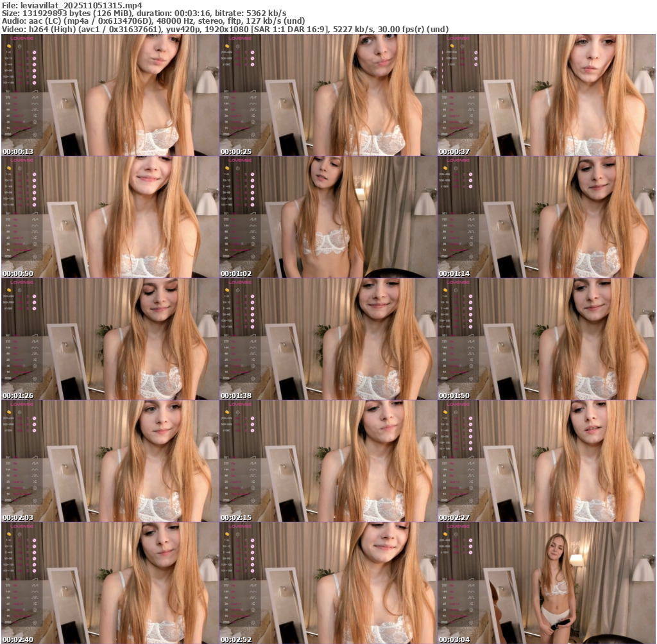
Task: Click the file name text leviavillat_202511051315.mp4
Action: [x=81, y=4]
